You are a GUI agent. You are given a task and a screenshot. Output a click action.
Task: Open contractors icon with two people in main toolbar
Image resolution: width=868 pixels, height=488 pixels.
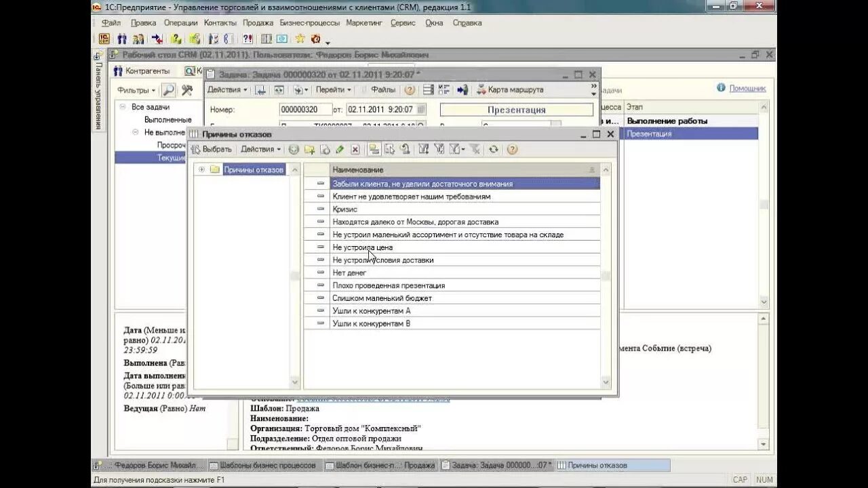[122, 39]
